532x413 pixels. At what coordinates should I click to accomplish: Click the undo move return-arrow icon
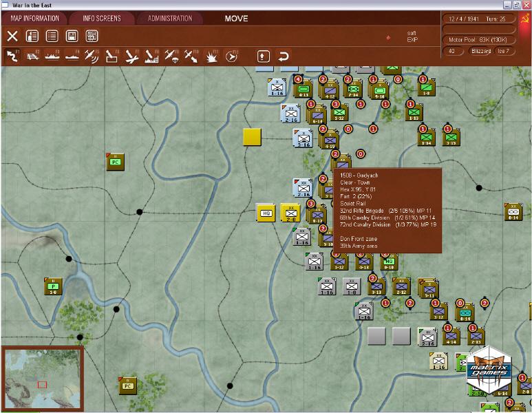pyautogui.click(x=283, y=56)
